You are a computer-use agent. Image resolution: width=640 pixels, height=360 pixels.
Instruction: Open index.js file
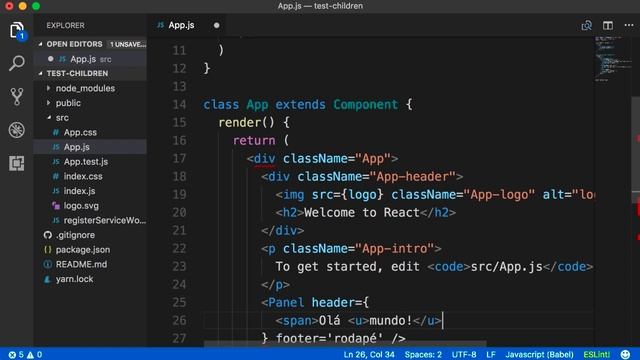(79, 191)
